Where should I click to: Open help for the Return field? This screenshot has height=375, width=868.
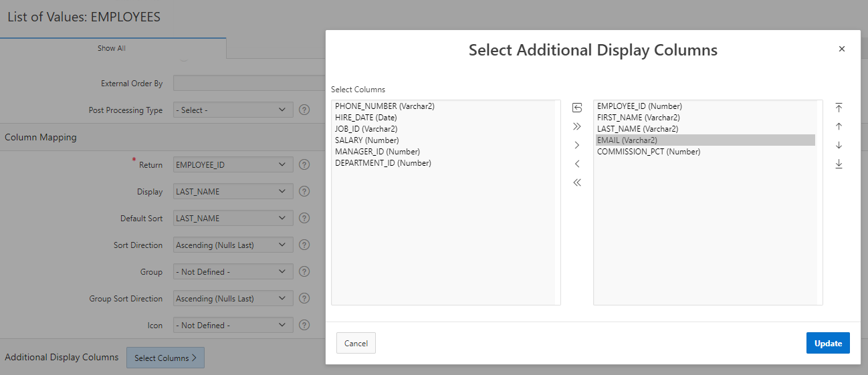pos(304,164)
